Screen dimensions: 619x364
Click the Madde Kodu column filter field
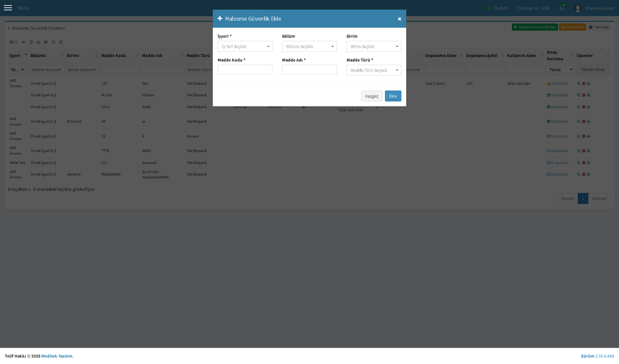click(x=120, y=70)
